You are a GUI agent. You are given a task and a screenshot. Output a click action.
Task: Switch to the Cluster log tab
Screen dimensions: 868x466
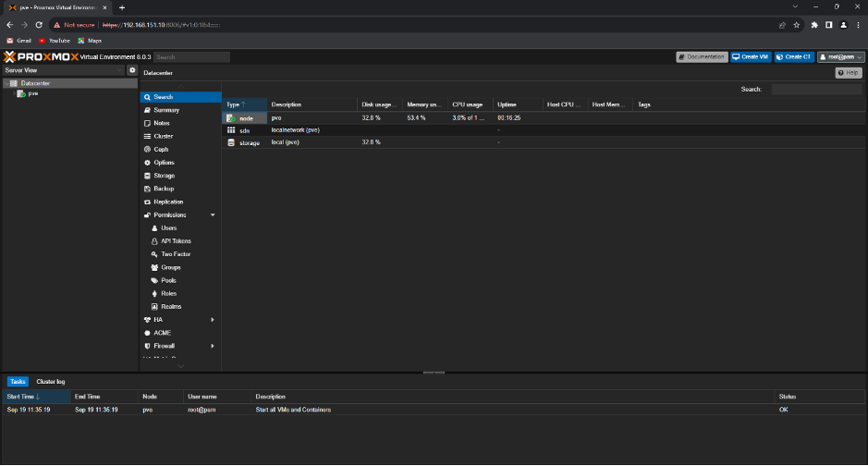(50, 381)
